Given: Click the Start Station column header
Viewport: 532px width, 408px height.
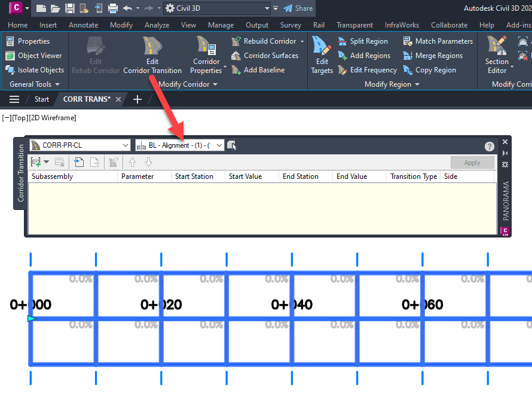Looking at the screenshot, I should point(198,176).
